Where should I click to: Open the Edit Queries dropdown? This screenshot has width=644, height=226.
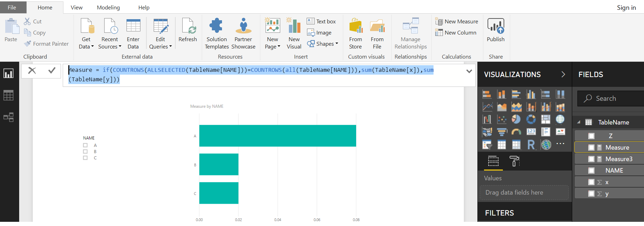point(160,43)
